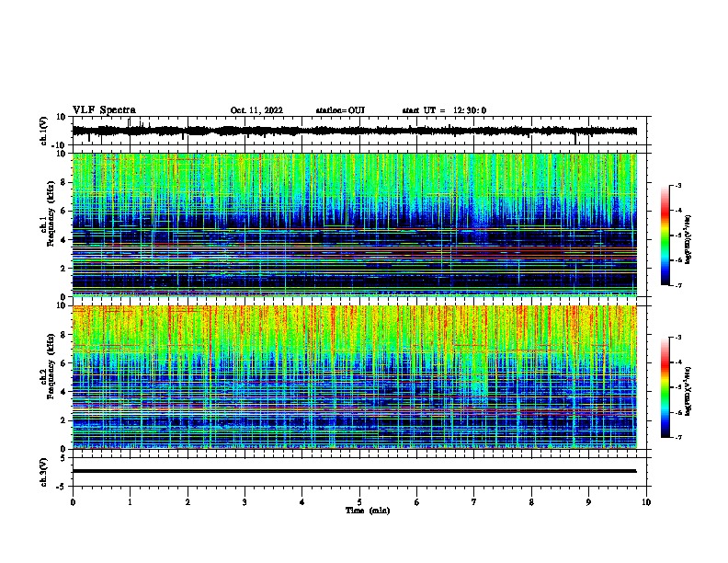Click "2" on ch.2 frequency axis
This screenshot has width=728, height=563.
click(63, 420)
